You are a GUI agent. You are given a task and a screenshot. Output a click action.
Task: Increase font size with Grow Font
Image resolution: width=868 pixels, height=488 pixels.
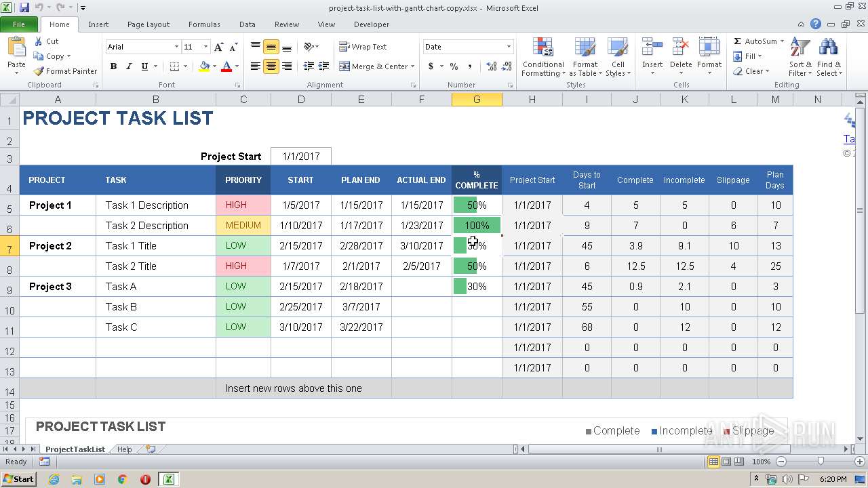(x=218, y=47)
